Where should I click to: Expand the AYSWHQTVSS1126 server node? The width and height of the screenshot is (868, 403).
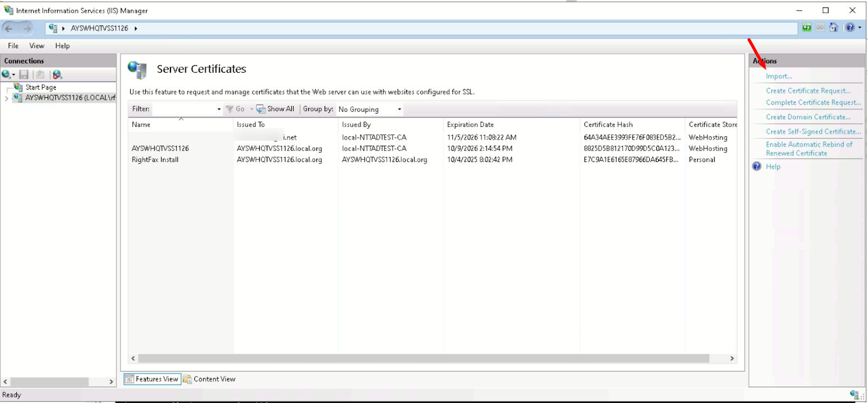point(6,98)
